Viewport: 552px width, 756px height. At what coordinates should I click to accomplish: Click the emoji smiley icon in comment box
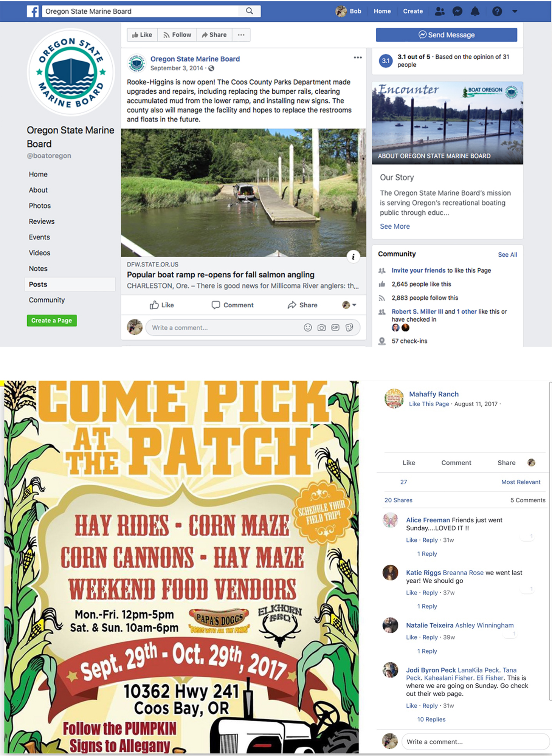[308, 327]
